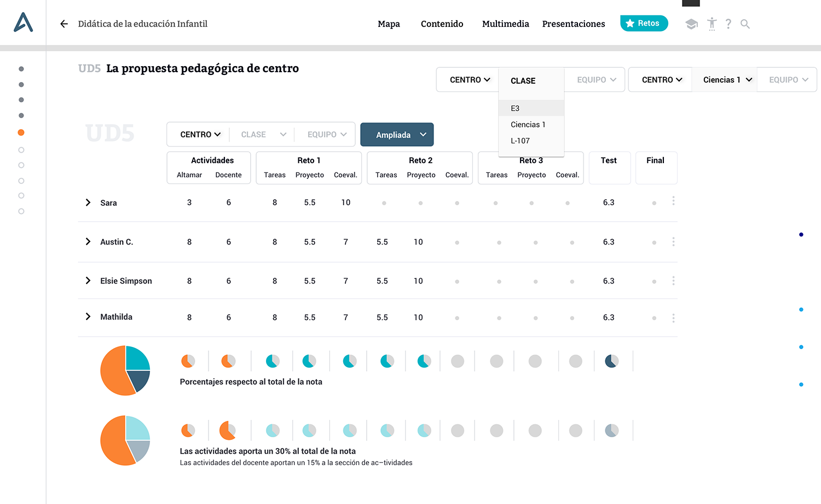821x504 pixels.
Task: Go to the Multimedia section
Action: [x=505, y=24]
